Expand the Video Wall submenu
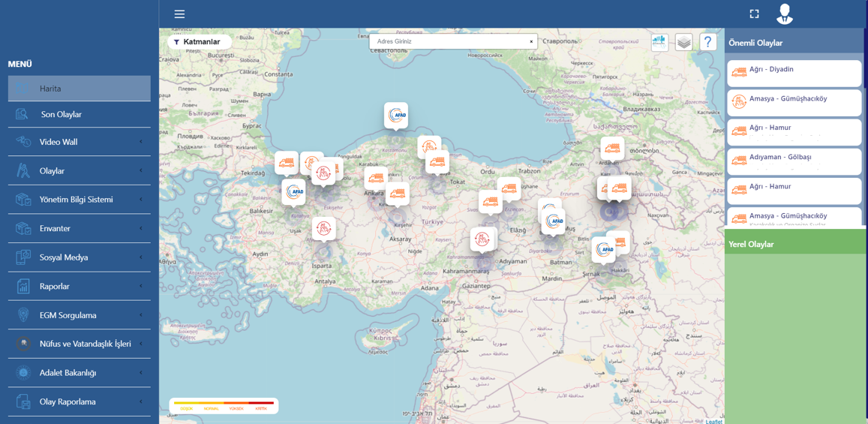The width and height of the screenshot is (868, 424). [79, 142]
